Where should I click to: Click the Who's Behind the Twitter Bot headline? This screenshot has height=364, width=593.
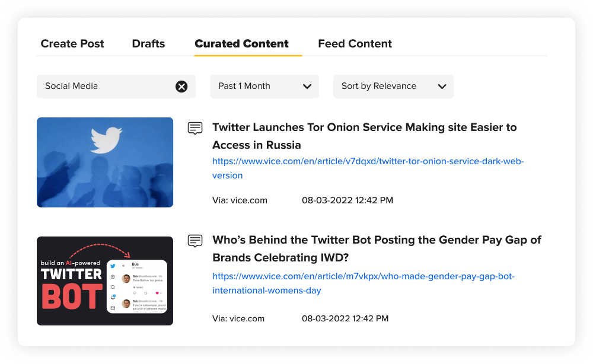coord(377,248)
